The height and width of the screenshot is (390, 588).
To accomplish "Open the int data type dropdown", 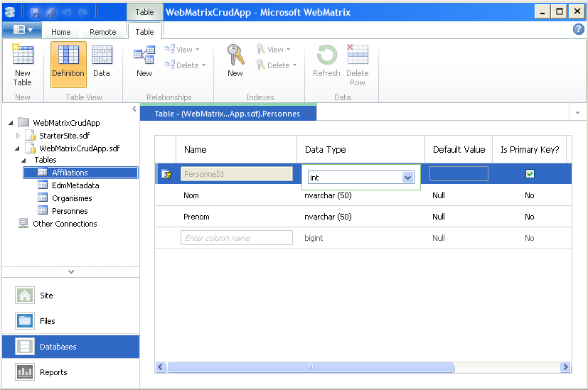I will pos(408,178).
